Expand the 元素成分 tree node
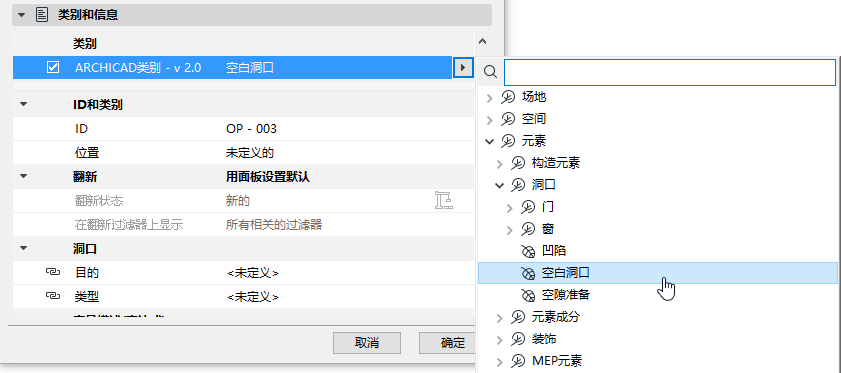Image resolution: width=841 pixels, height=373 pixels. (x=499, y=318)
